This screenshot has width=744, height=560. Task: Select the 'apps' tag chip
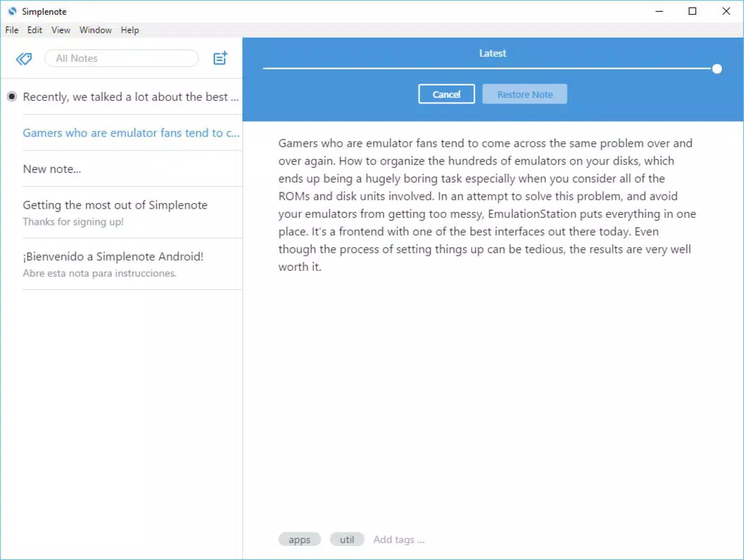(x=299, y=540)
